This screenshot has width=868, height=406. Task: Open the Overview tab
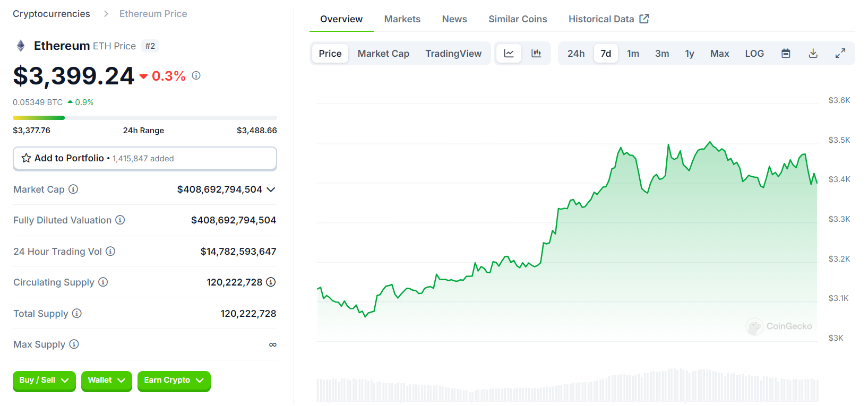(341, 19)
